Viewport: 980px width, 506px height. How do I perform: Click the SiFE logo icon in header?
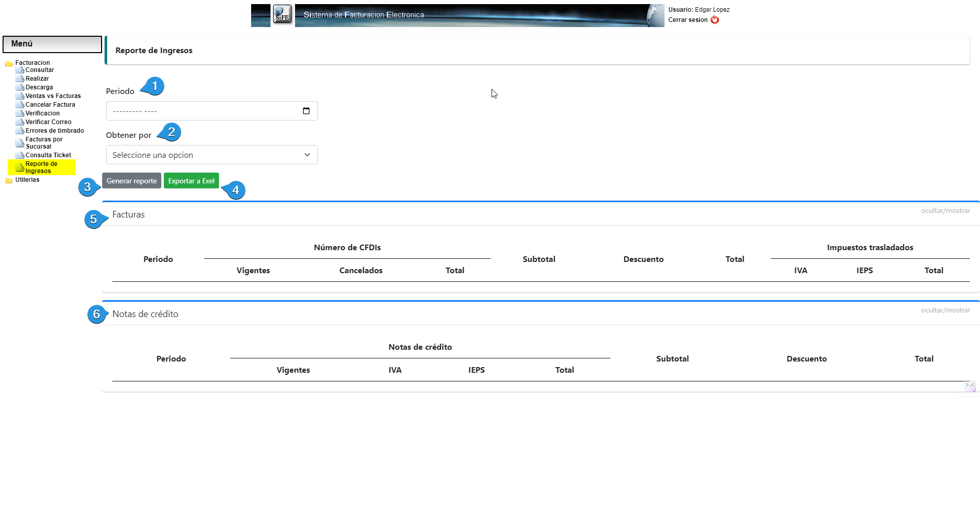[x=282, y=15]
